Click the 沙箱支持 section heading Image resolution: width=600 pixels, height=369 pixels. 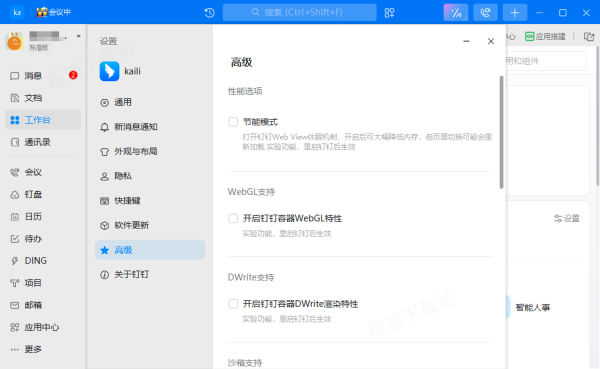(245, 362)
